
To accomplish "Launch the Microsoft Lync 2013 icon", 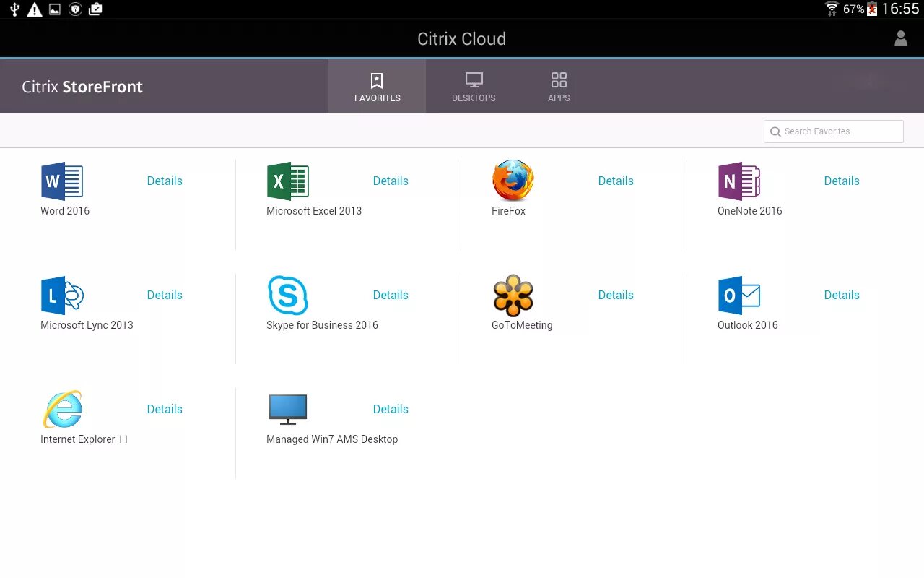I will [x=62, y=295].
